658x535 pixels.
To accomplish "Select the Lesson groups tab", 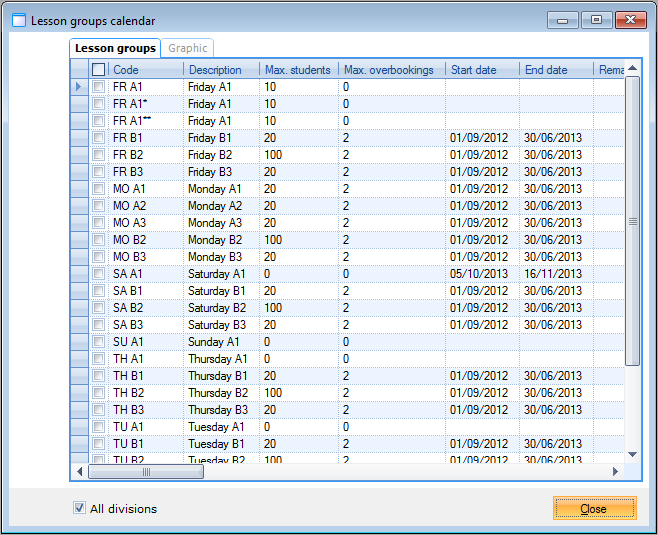I will tap(116, 48).
